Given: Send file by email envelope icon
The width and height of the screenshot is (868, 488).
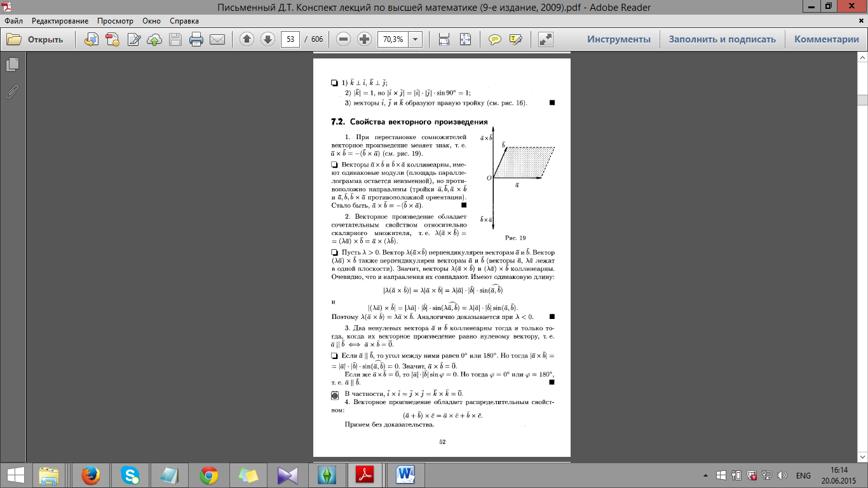Looking at the screenshot, I should 217,39.
